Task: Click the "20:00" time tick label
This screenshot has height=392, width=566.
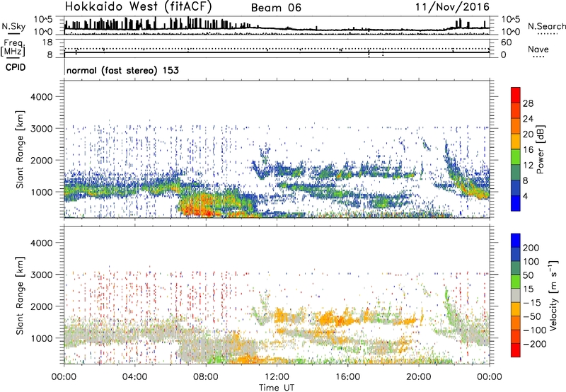Action: pyautogui.click(x=418, y=377)
